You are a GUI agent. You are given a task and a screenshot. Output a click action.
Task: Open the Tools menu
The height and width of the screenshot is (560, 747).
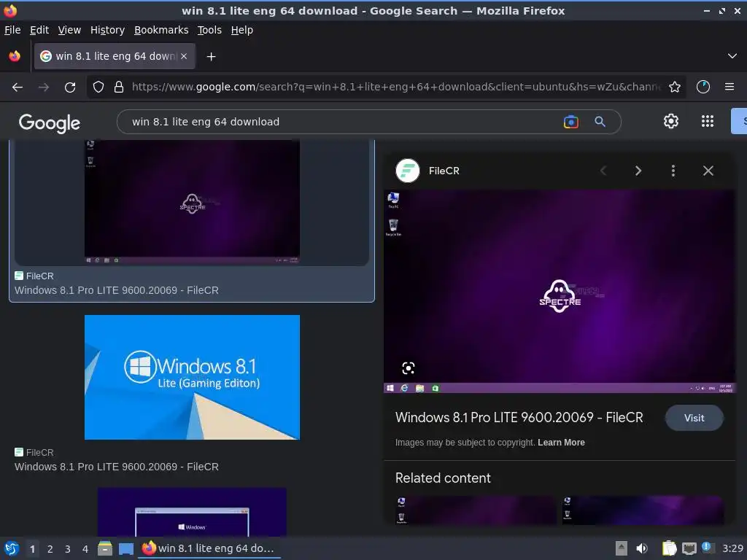[209, 30]
